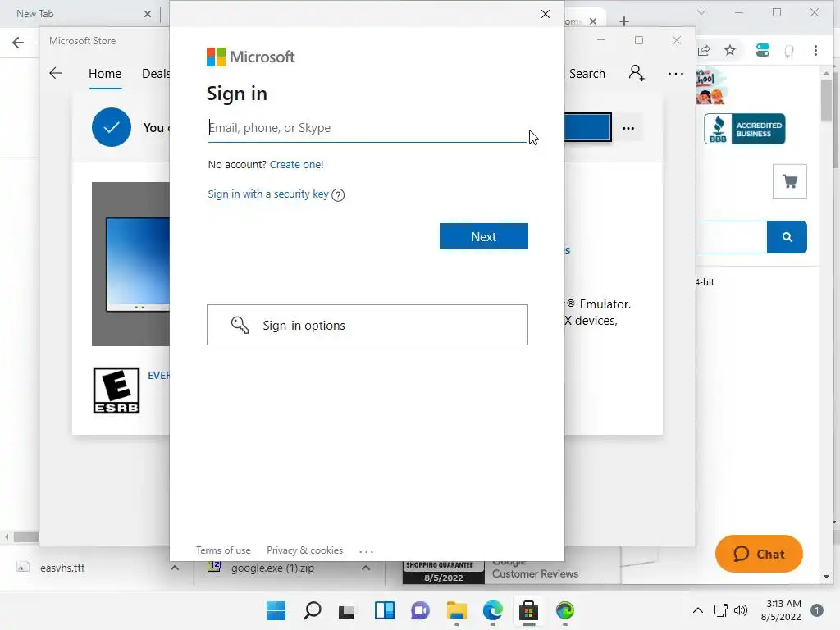Click the volume speaker tray icon
Screen dimensions: 840x630
tap(741, 610)
